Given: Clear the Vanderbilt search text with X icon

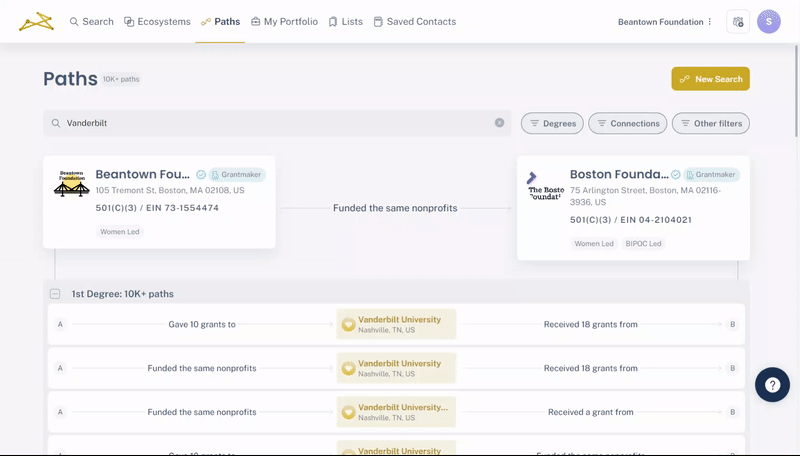Looking at the screenshot, I should coord(499,123).
